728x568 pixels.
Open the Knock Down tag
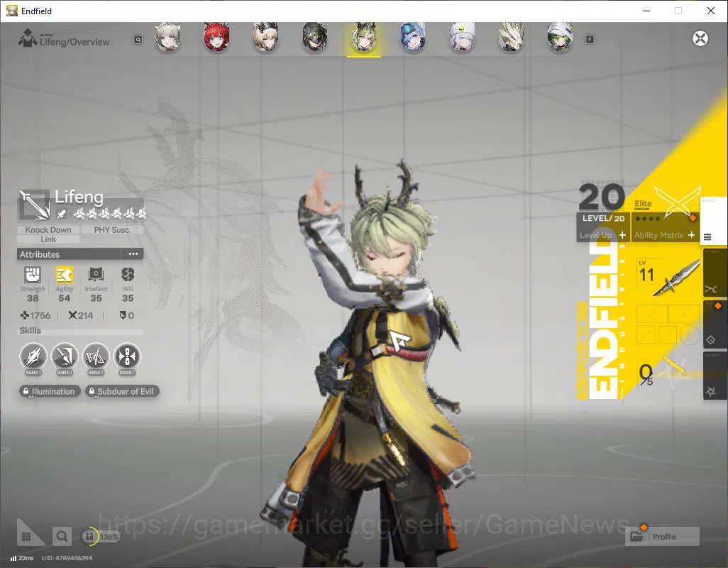[x=48, y=230]
